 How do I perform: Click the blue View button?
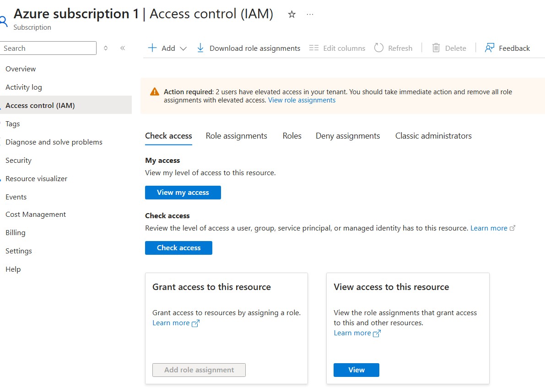[356, 370]
